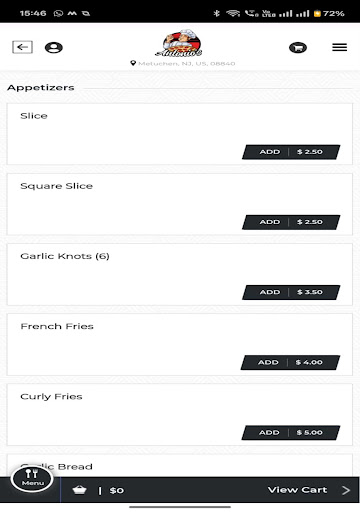Open the user profile icon
360x512 pixels.
54,48
